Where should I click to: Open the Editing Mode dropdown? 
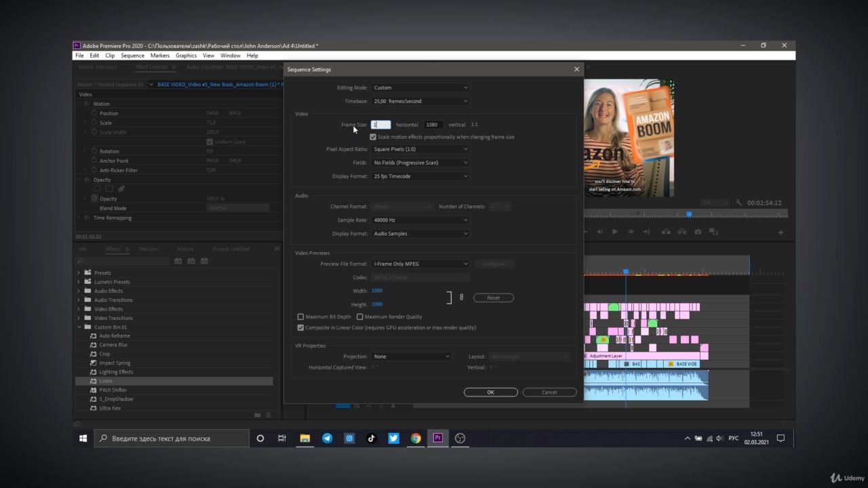[420, 87]
